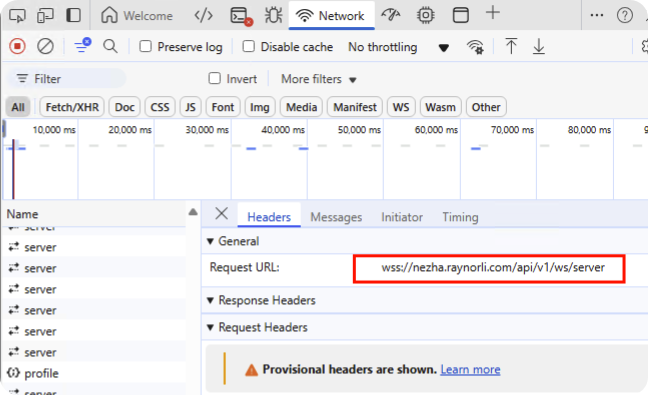648x395 pixels.
Task: Add a new tool with plus icon
Action: tap(493, 13)
